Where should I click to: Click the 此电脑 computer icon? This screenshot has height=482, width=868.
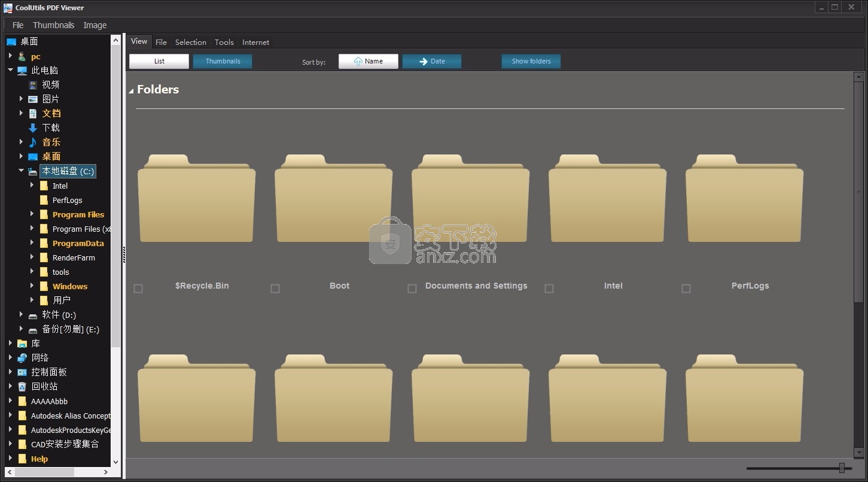[x=22, y=71]
